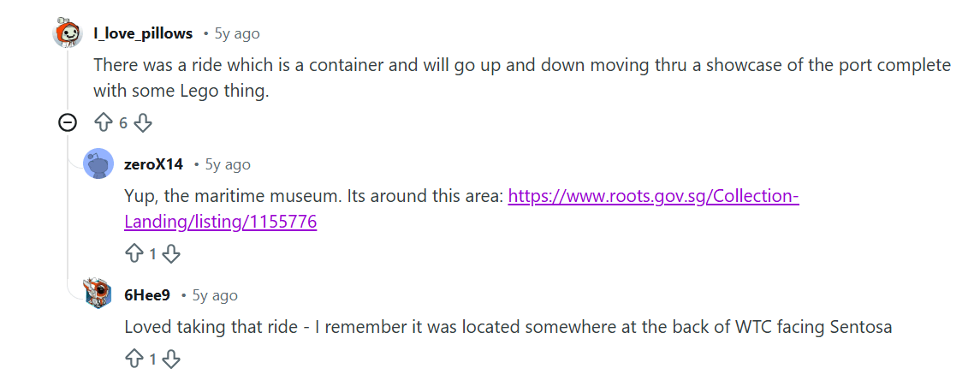Click I_love_pillows' Snoo avatar
Screen dimensions: 980x386
pos(68,34)
